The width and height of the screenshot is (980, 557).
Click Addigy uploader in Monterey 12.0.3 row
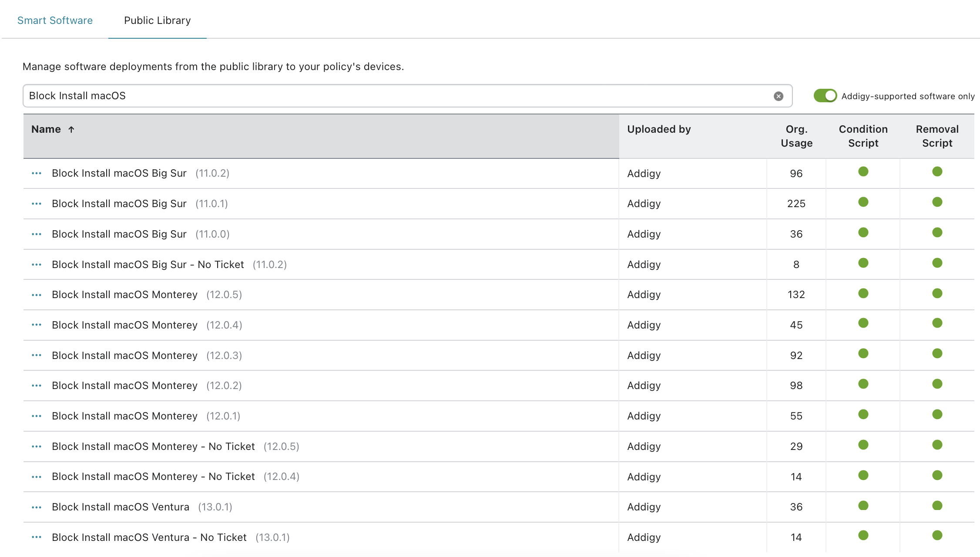644,356
